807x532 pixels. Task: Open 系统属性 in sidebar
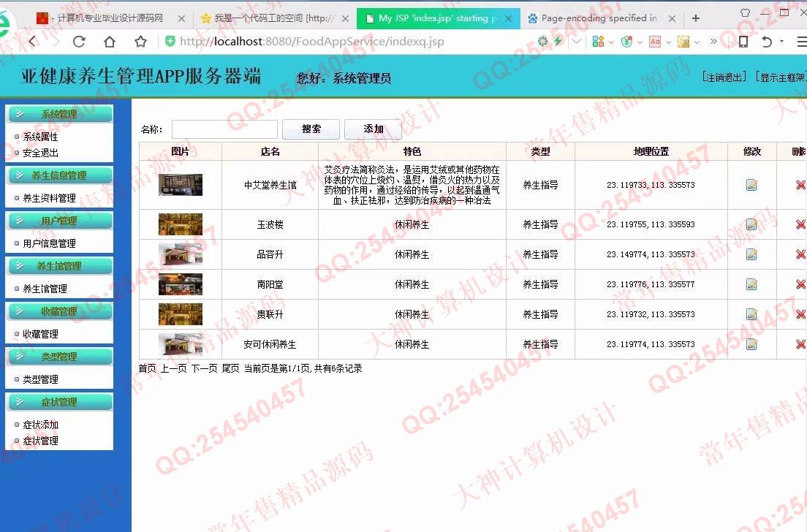(40, 137)
